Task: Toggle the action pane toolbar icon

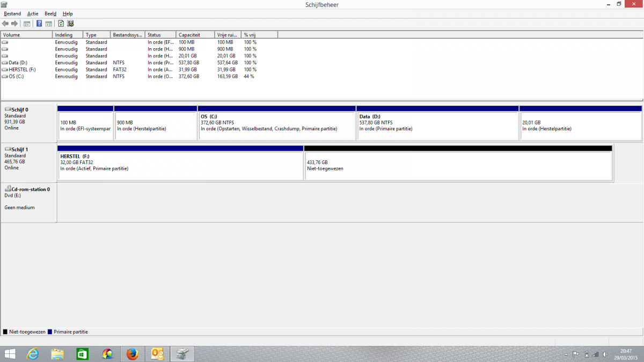Action: pos(48,24)
